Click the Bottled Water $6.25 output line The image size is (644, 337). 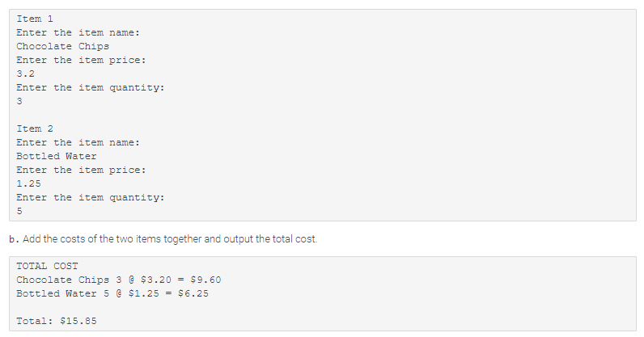[112, 294]
